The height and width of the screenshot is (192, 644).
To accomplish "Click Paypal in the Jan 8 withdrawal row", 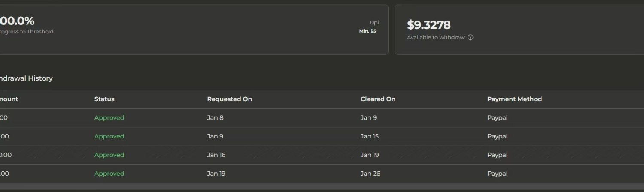I will [497, 118].
